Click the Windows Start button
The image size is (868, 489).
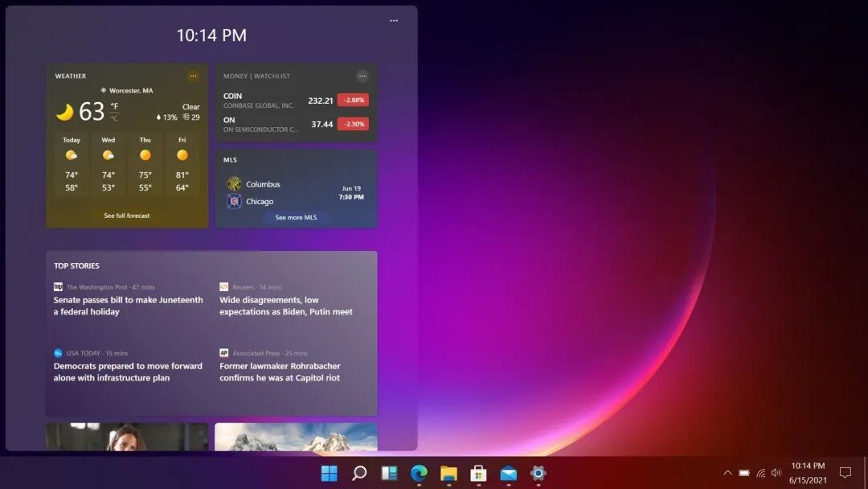[330, 473]
